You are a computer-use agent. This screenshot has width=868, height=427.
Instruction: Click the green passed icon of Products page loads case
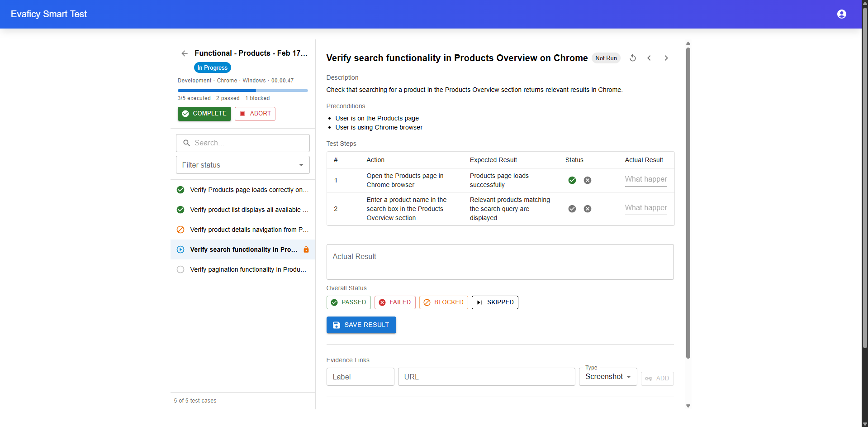[x=180, y=190]
